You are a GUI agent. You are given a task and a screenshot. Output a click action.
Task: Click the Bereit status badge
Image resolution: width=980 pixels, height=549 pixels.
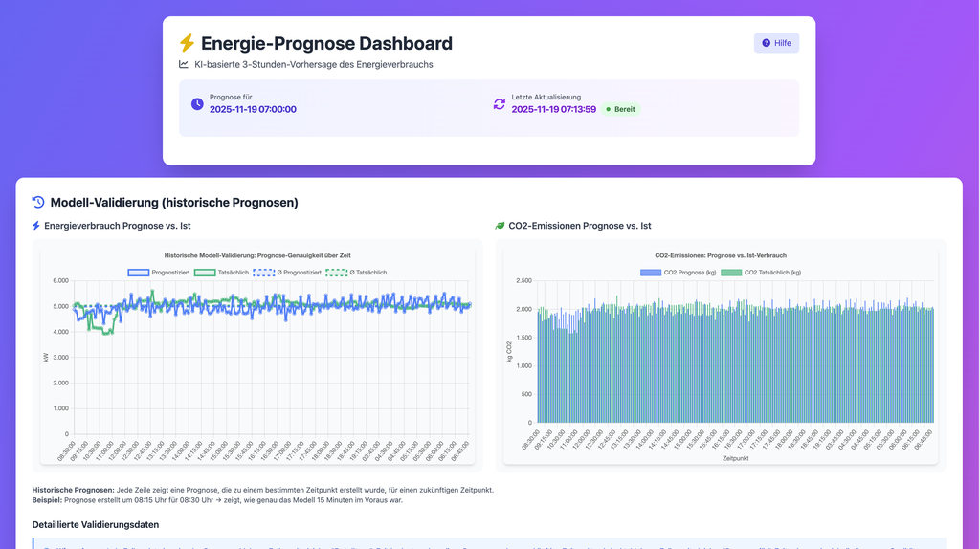[620, 109]
